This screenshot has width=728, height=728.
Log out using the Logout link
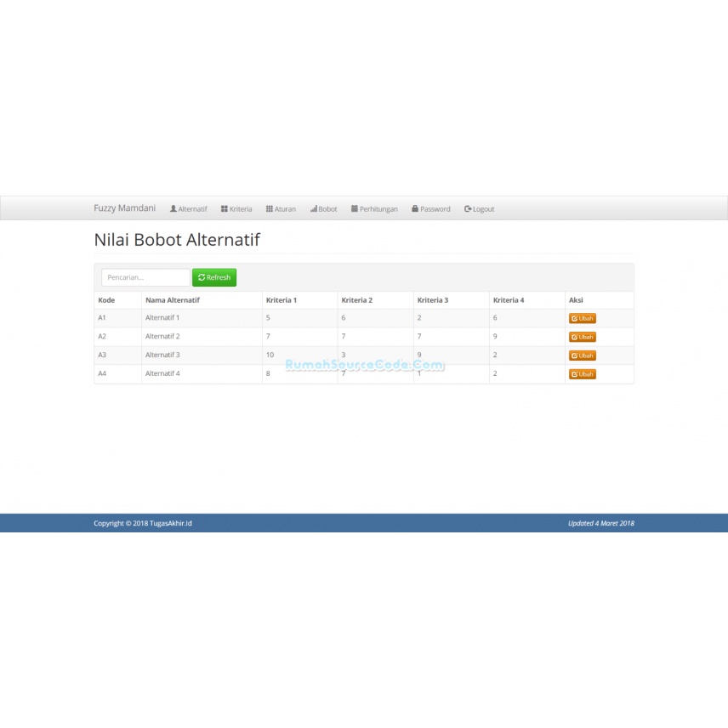click(479, 209)
